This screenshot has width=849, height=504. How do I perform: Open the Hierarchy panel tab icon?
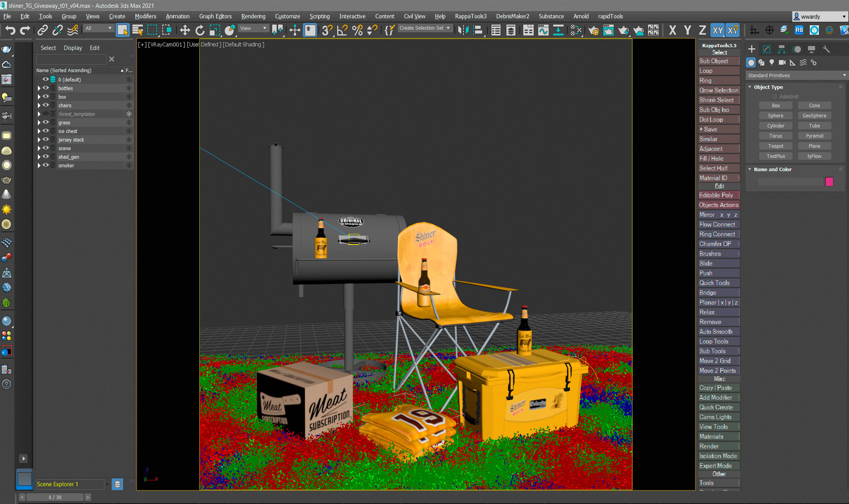[x=781, y=49]
